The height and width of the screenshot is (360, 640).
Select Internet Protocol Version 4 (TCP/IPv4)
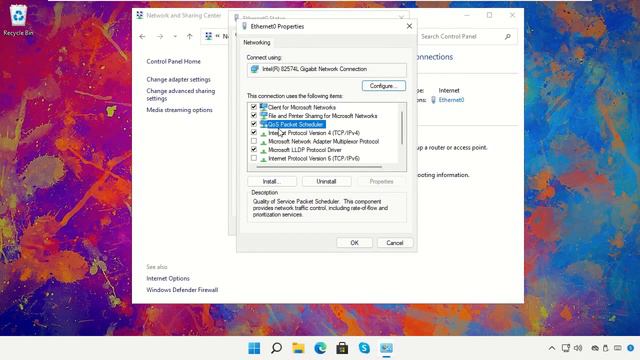314,133
